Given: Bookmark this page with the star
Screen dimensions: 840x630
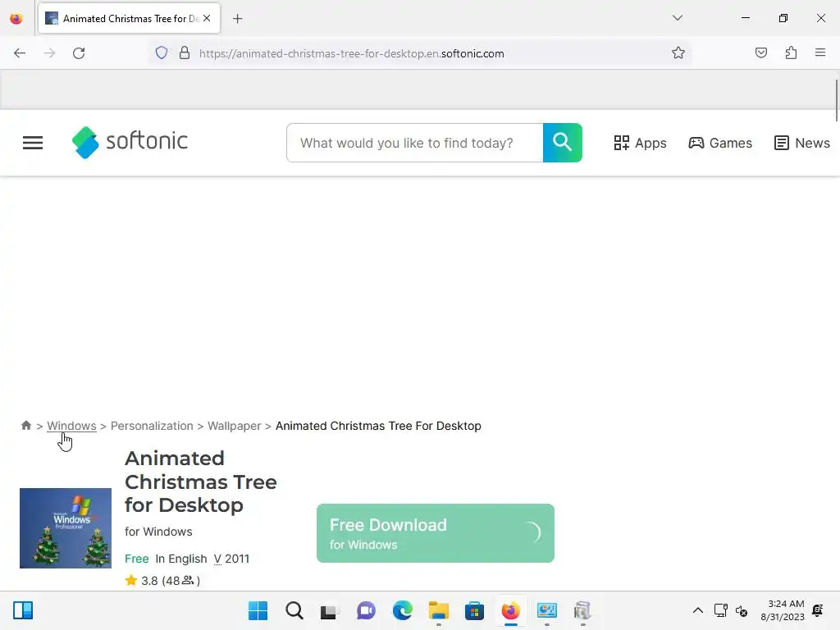Looking at the screenshot, I should click(678, 52).
